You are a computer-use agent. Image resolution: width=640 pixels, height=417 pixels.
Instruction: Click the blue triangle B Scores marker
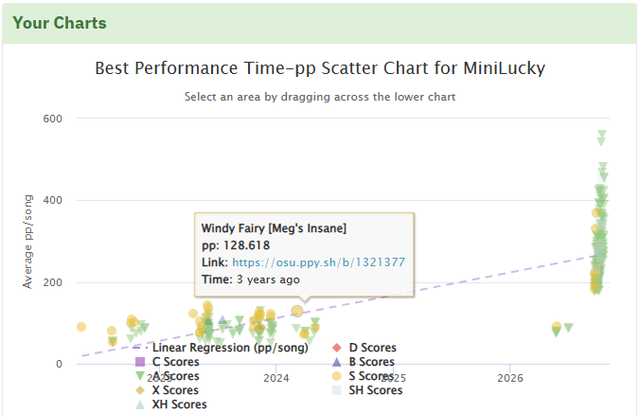pos(337,362)
